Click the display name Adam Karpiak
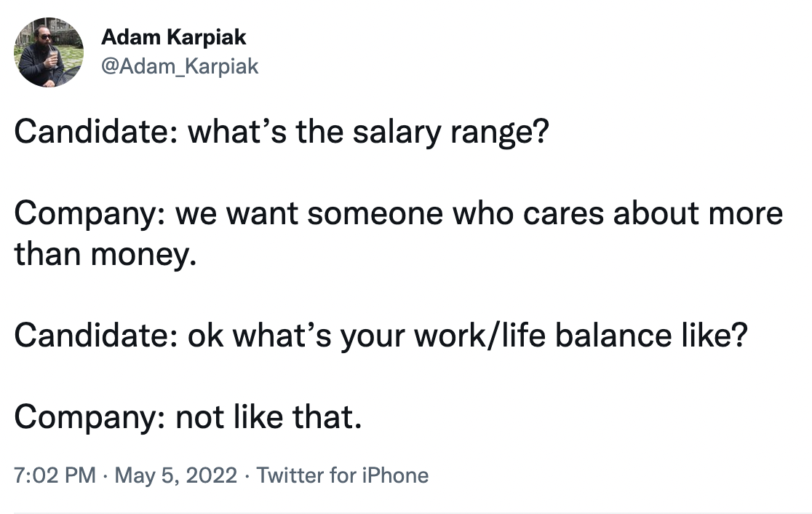 [174, 37]
